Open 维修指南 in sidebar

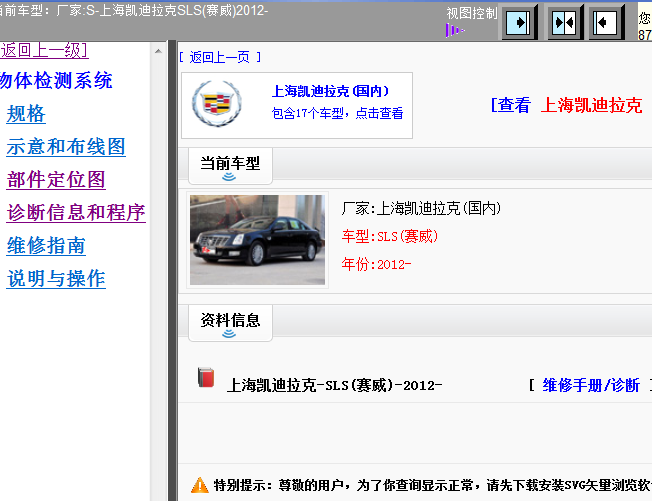[46, 245]
